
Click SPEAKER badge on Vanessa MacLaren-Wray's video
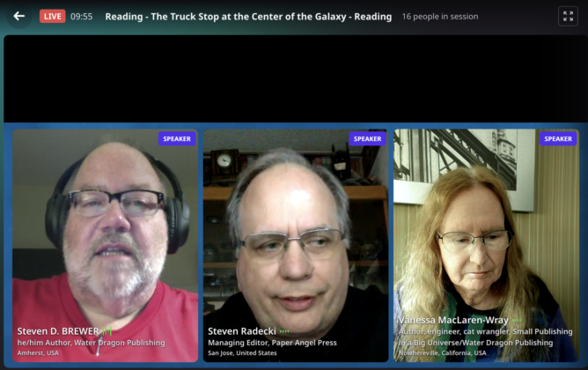558,139
